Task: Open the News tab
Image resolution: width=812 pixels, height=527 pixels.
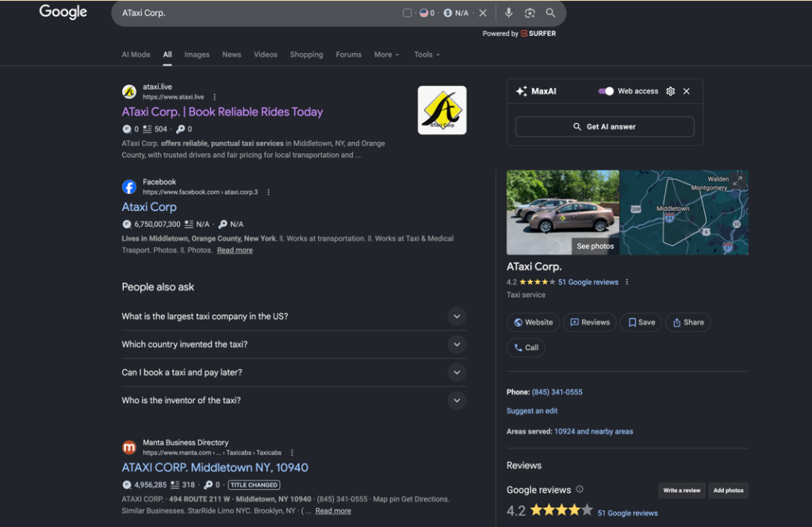Action: [x=232, y=55]
